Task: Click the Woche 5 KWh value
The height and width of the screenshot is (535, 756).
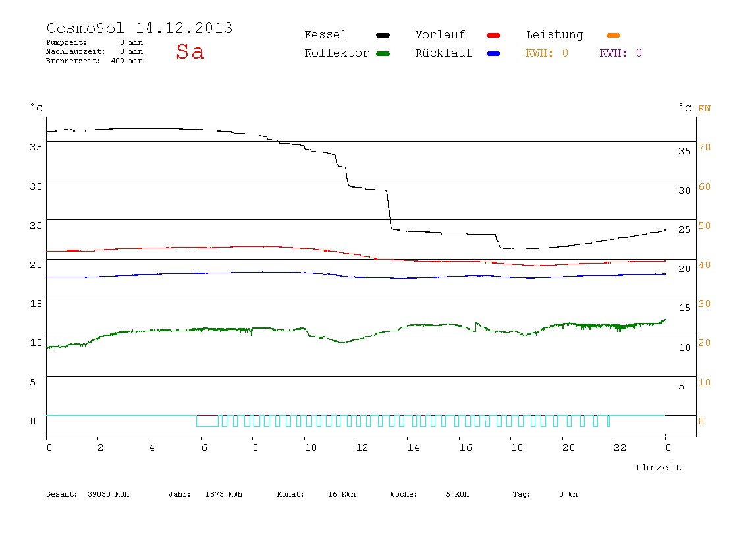Action: tap(429, 494)
